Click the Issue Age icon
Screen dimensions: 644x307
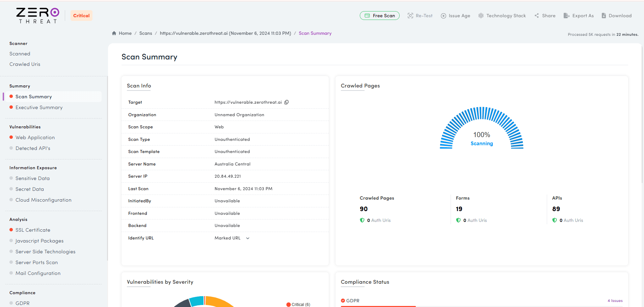click(444, 16)
